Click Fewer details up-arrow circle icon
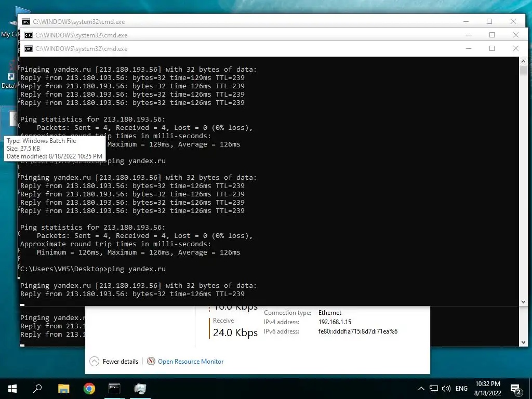This screenshot has width=532, height=399. pyautogui.click(x=95, y=362)
